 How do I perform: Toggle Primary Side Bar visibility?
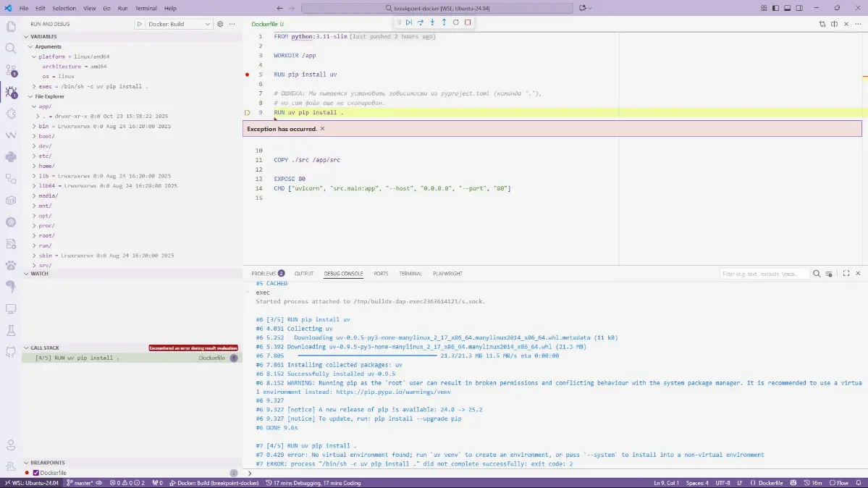[775, 8]
